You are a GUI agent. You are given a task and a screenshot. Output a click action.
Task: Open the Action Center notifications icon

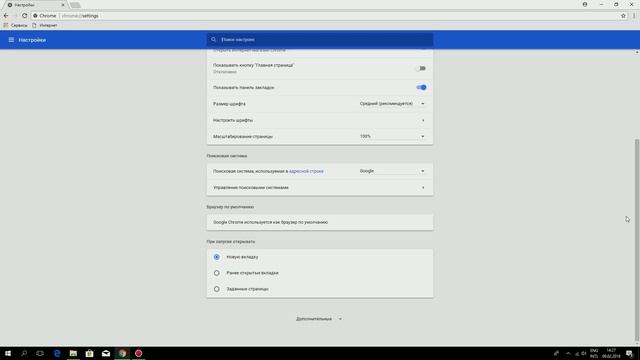tap(629, 353)
